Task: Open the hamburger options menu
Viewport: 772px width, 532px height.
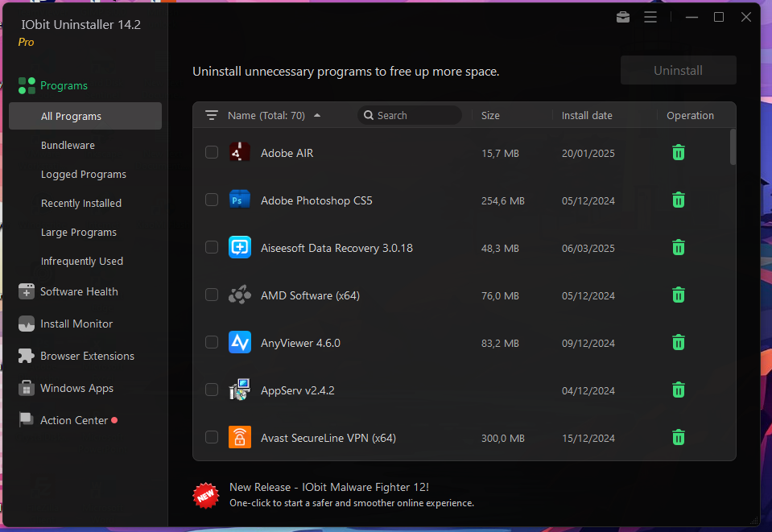Action: tap(650, 17)
